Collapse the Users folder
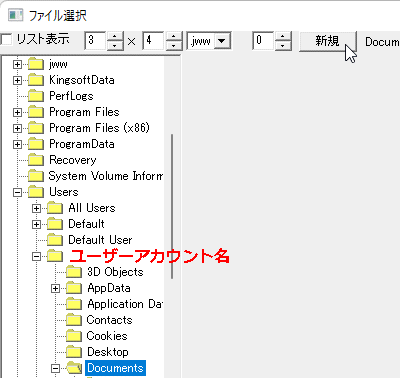 (x=17, y=192)
